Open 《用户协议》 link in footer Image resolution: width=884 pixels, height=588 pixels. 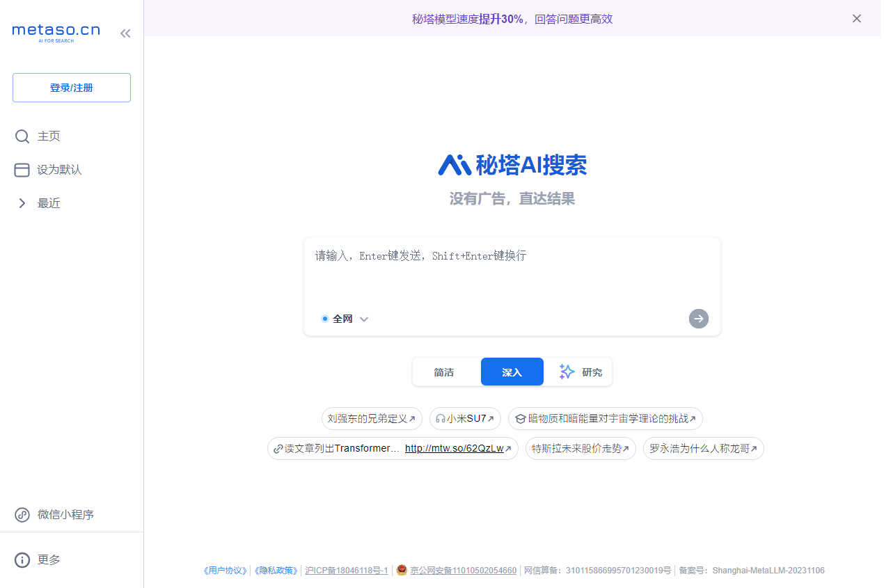point(225,571)
